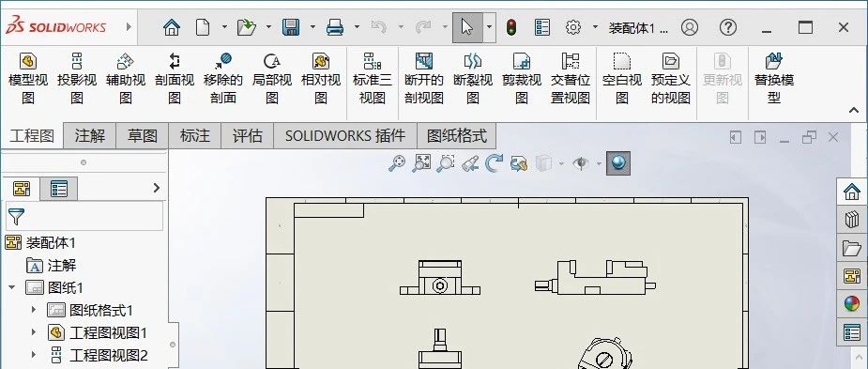Save the drawing with the floppy icon

click(x=291, y=27)
